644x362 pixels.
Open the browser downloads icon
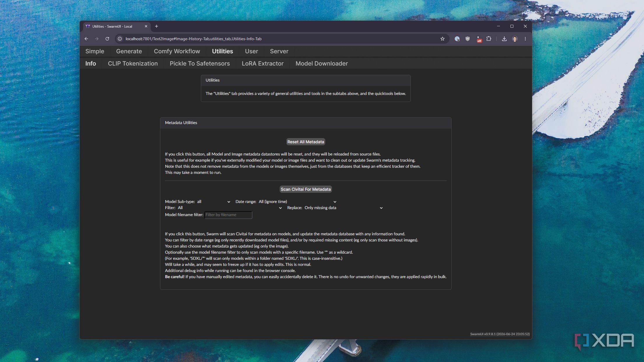point(504,39)
